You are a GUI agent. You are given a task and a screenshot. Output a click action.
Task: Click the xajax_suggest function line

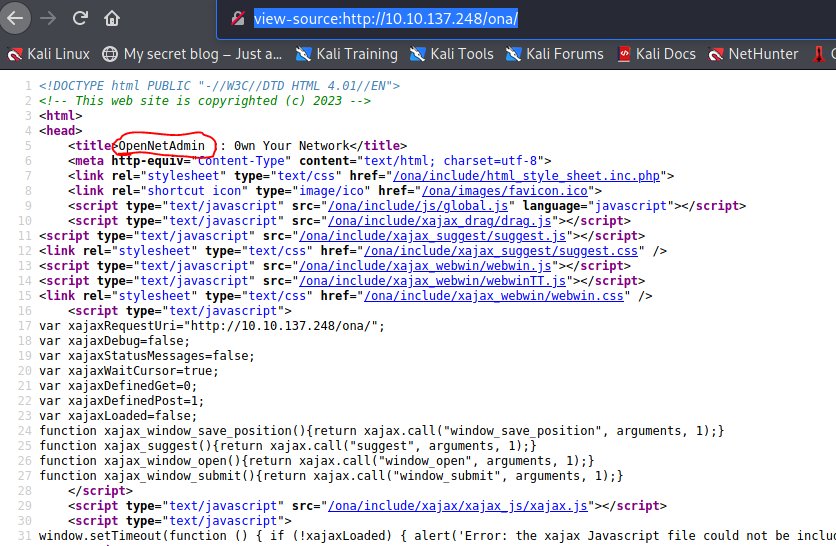pos(288,445)
